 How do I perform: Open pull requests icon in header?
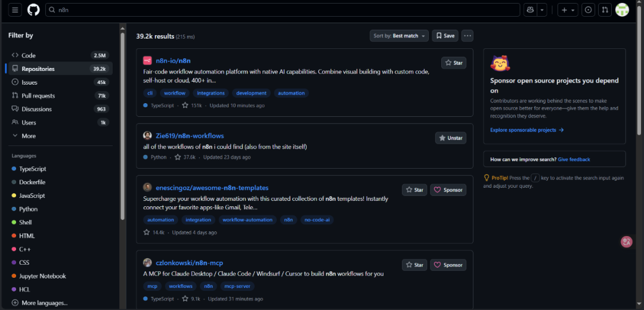click(605, 10)
